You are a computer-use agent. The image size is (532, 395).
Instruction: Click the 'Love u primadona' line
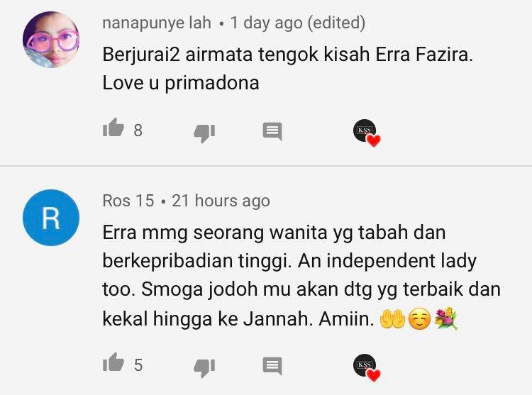tap(181, 83)
